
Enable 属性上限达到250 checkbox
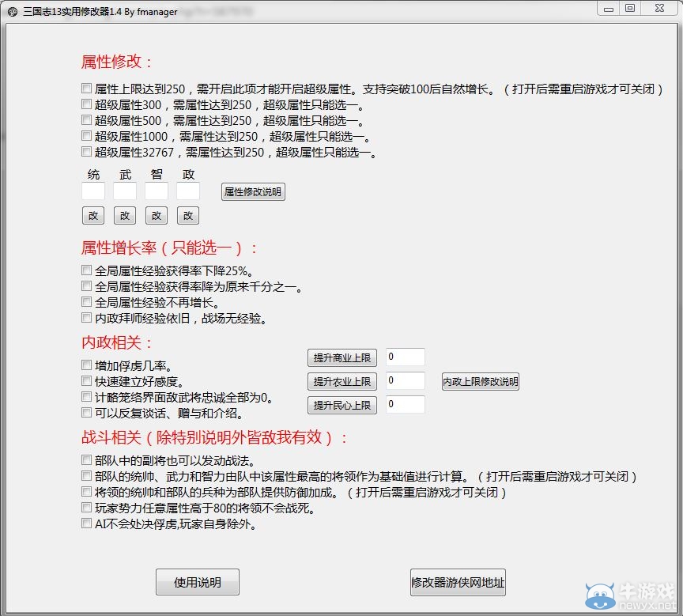86,89
